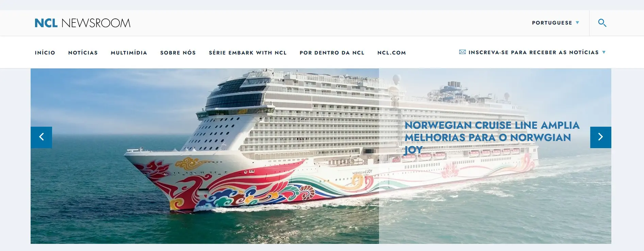
Task: Click the NCL Newsroom logo
Action: 82,23
